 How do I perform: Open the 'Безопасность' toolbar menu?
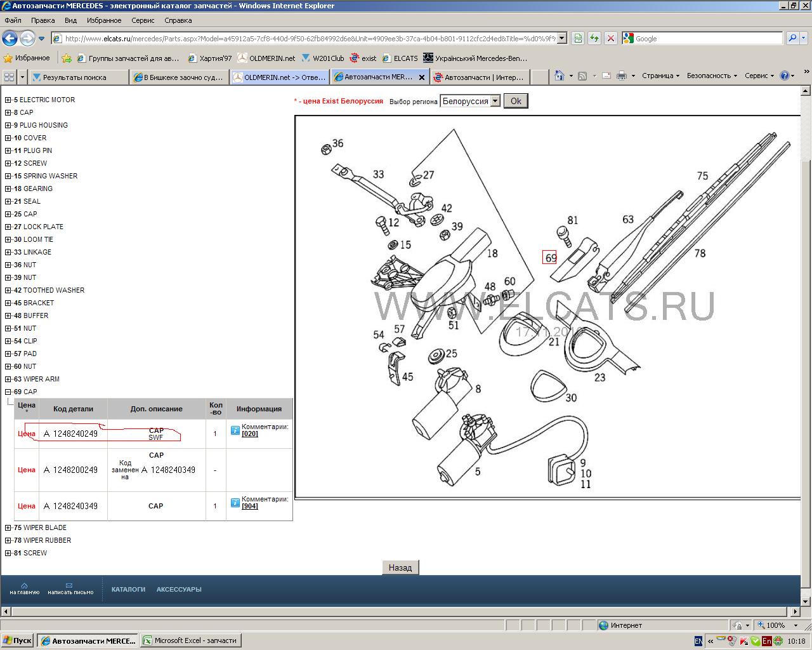pos(712,76)
